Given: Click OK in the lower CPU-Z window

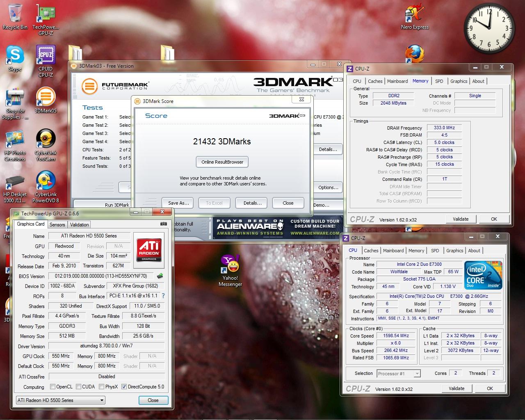Looking at the screenshot, I should [x=490, y=388].
